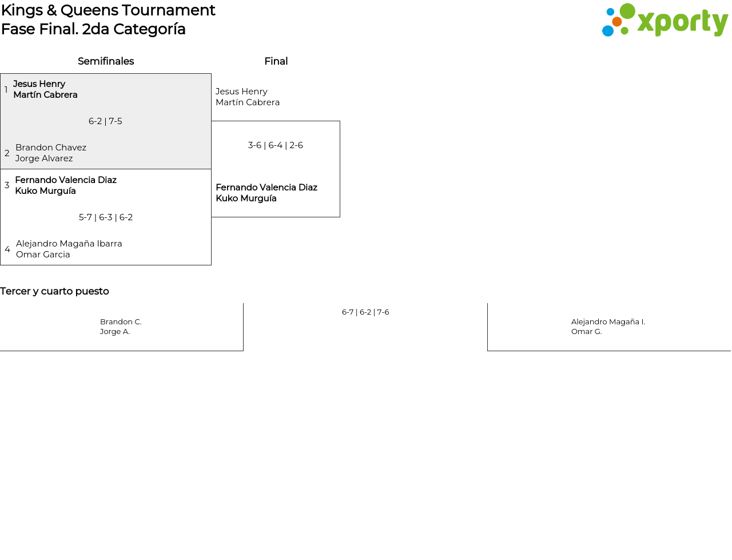Click the xporty logo
732x560 pixels.
click(665, 21)
